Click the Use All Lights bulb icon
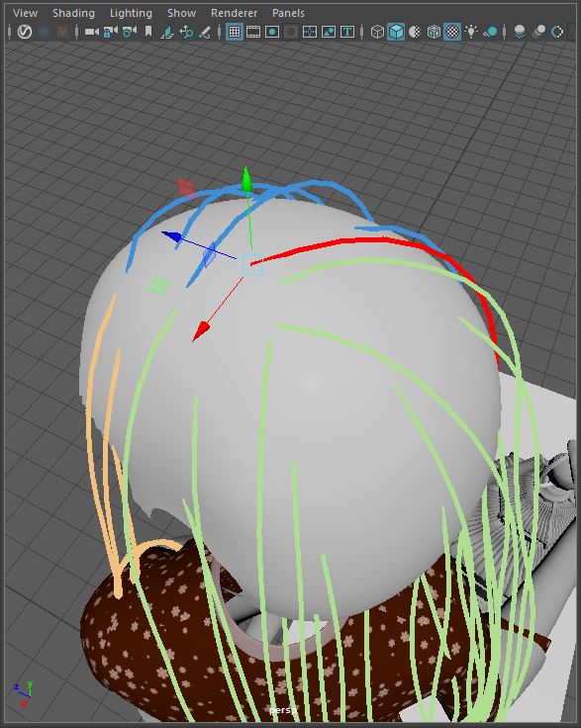Screen dimensions: 581x728 [x=471, y=31]
